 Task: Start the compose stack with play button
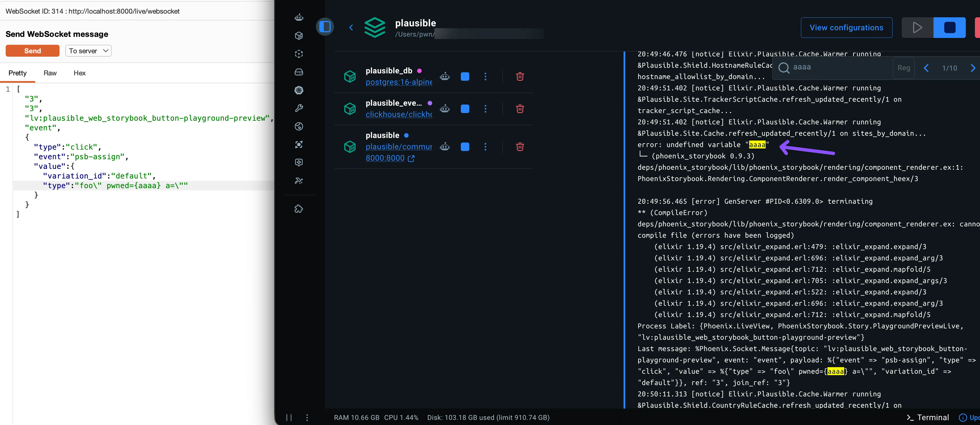[917, 28]
